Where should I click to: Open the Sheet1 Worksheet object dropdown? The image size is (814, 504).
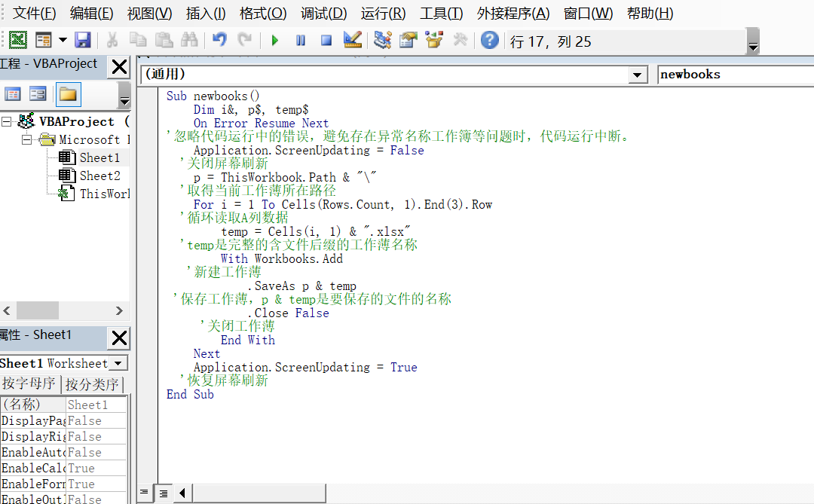tap(119, 363)
